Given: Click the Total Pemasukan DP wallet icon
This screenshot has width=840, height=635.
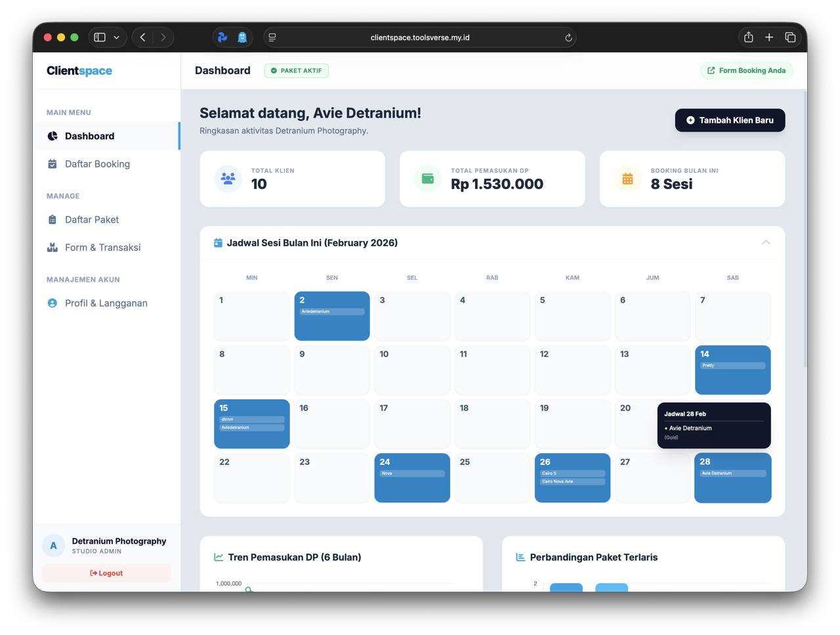Looking at the screenshot, I should tap(428, 179).
